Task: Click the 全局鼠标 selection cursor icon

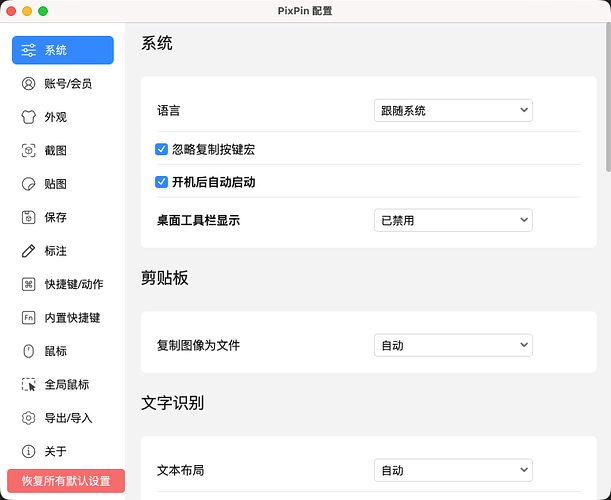Action: [28, 385]
